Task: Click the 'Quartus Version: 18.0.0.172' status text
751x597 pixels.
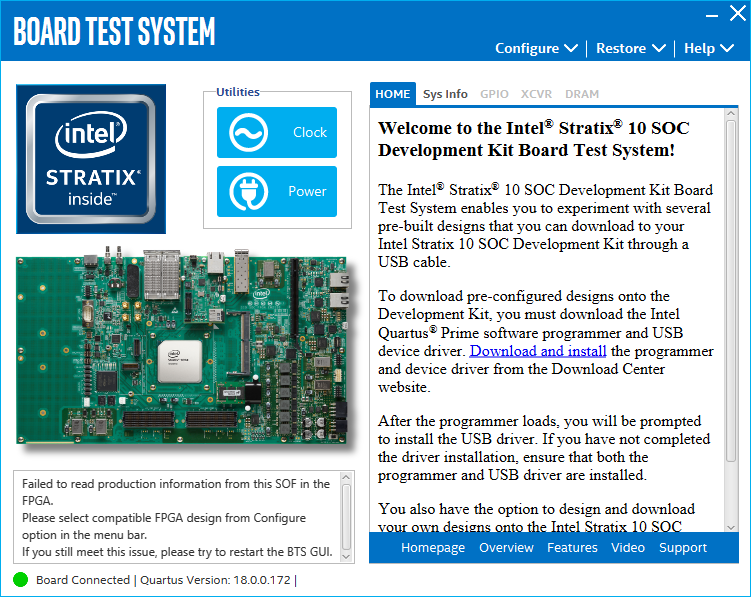Action: pyautogui.click(x=215, y=580)
